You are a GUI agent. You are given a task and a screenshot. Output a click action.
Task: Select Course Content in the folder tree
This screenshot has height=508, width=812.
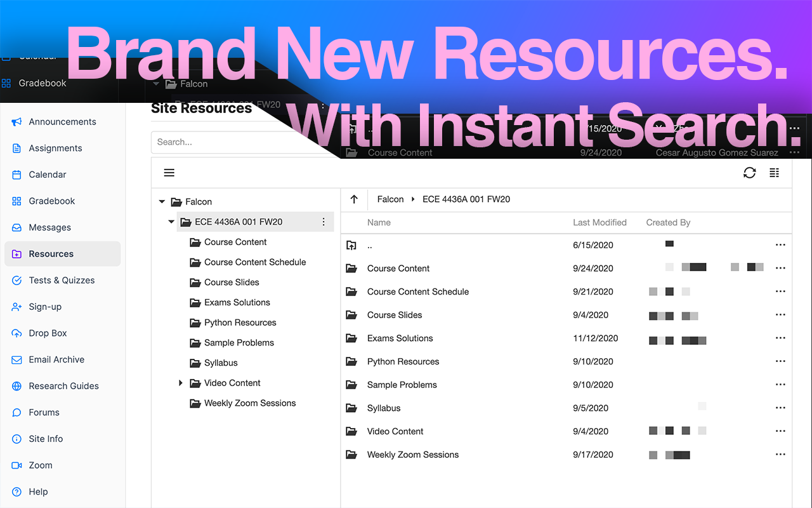coord(235,242)
